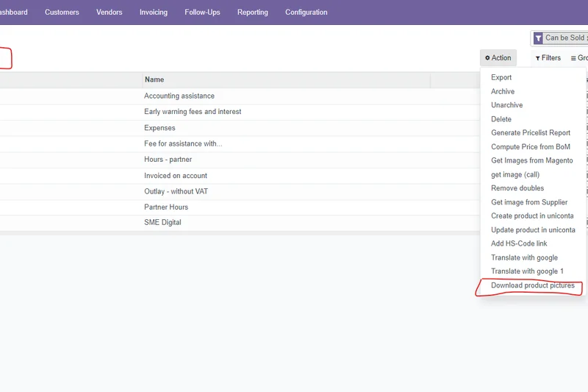Image resolution: width=588 pixels, height=392 pixels.
Task: Click the funnel icon in Can be Sold filter
Action: [x=538, y=38]
